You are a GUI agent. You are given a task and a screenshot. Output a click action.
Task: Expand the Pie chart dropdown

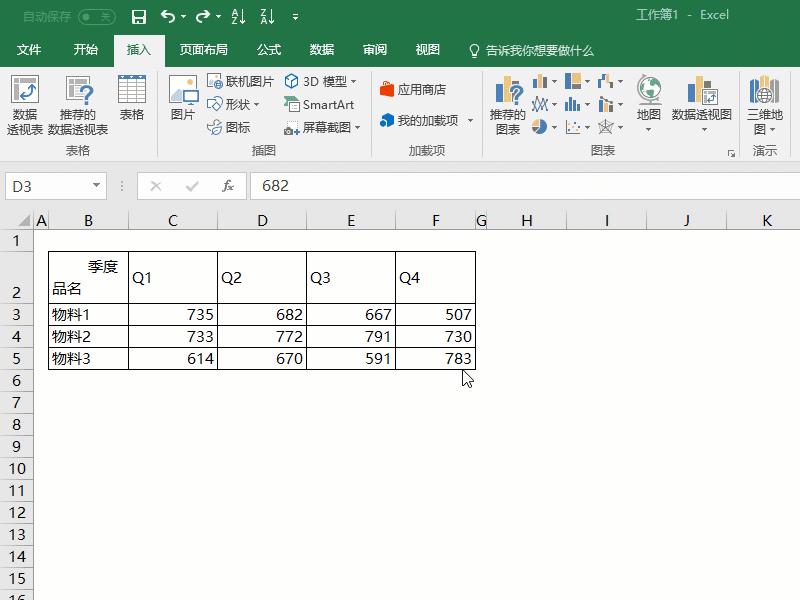coord(553,126)
